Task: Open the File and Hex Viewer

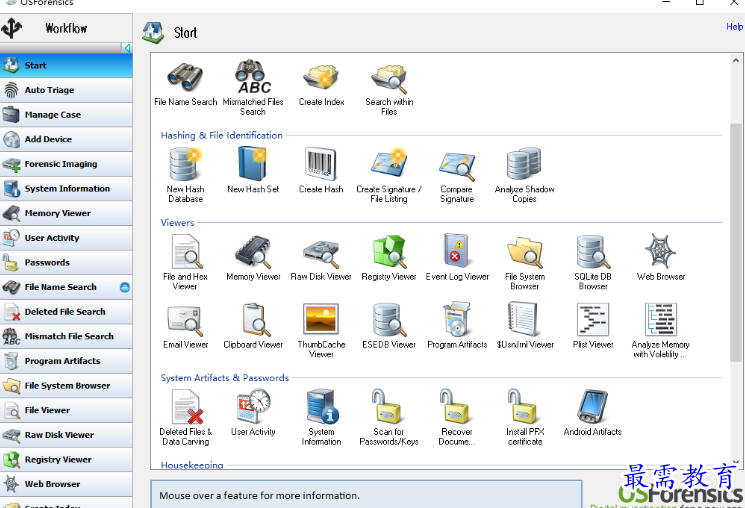Action: pyautogui.click(x=185, y=252)
